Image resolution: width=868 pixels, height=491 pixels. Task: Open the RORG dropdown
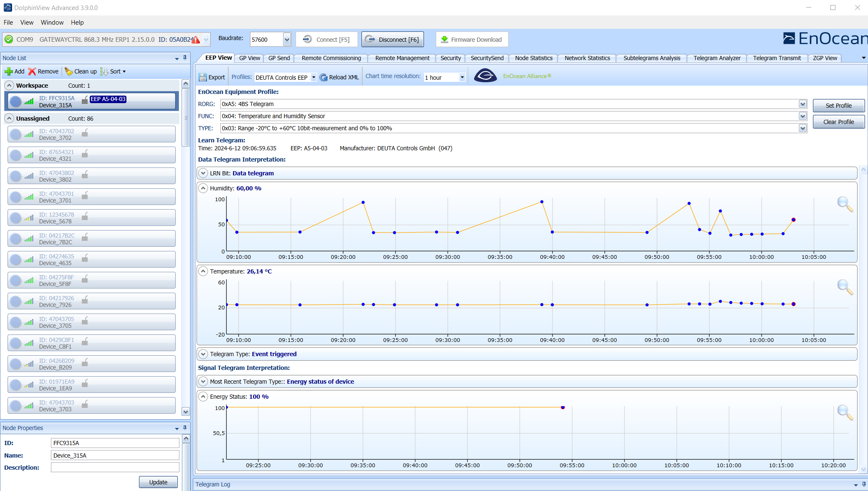(x=803, y=104)
